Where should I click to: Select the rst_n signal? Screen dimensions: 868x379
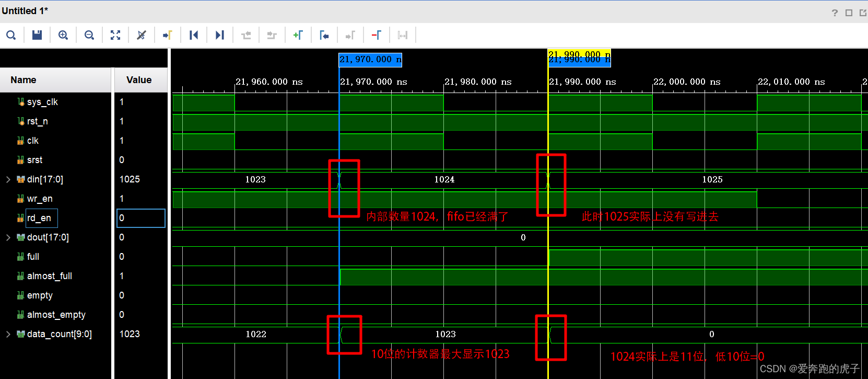point(38,121)
